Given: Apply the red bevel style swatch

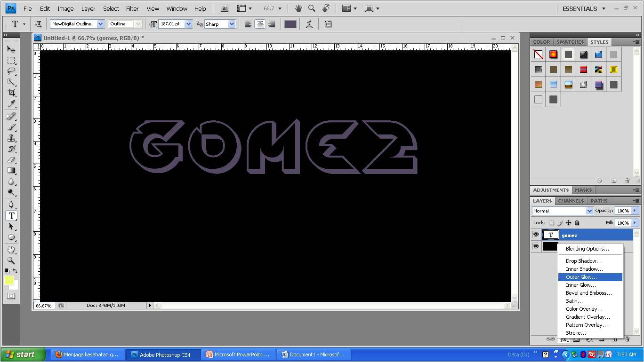Looking at the screenshot, I should point(583,70).
